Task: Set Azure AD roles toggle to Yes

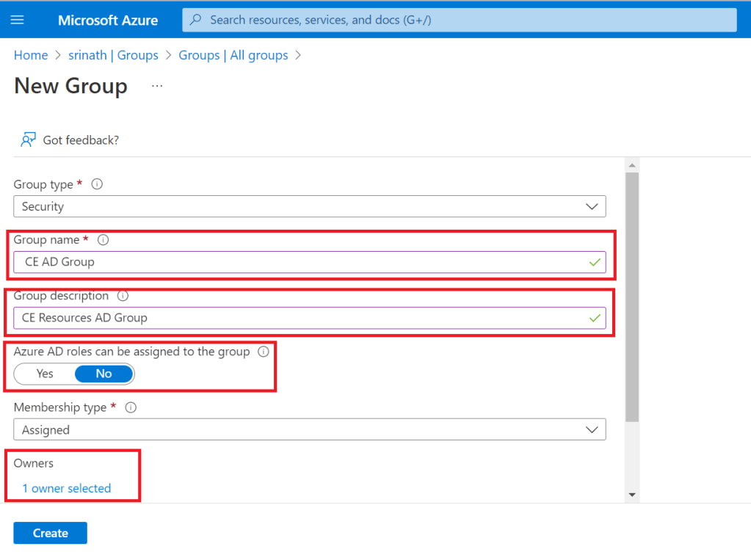Action: click(45, 374)
